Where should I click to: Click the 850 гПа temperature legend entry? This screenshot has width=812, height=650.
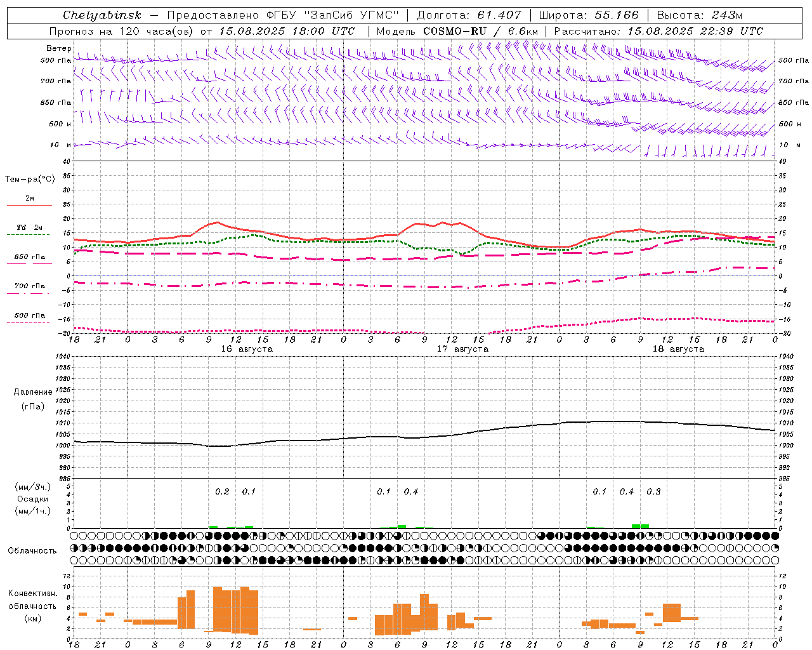30,257
